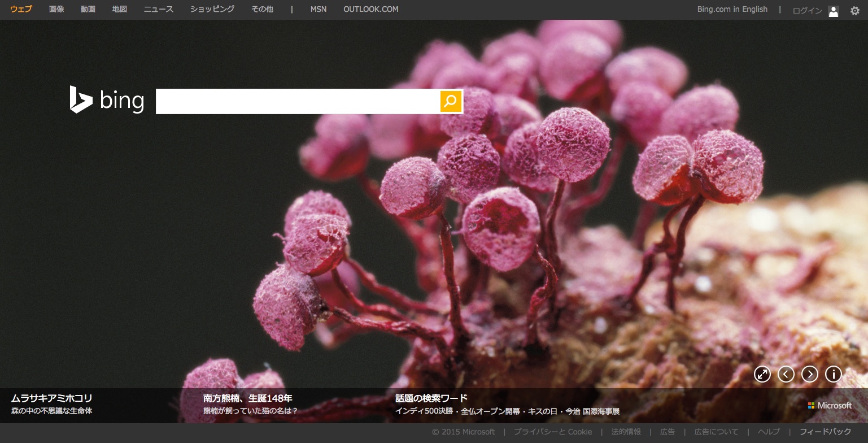Open the OUTLOOK.COM link
Viewport: 868px width, 443px height.
point(370,9)
